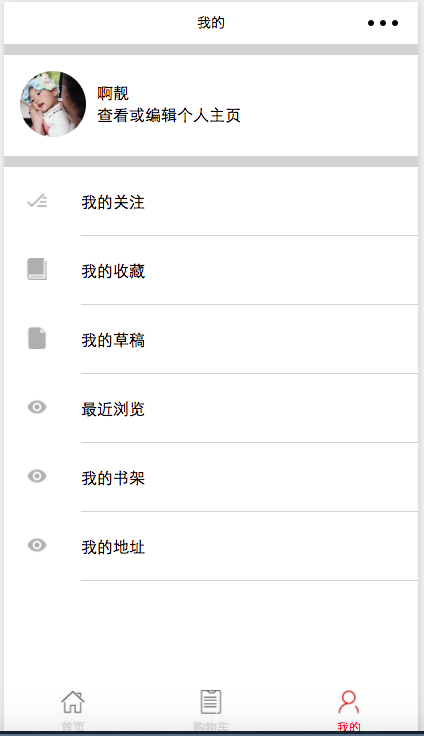The height and width of the screenshot is (736, 424).
Task: Open the 我的收藏 entry
Action: tap(211, 271)
